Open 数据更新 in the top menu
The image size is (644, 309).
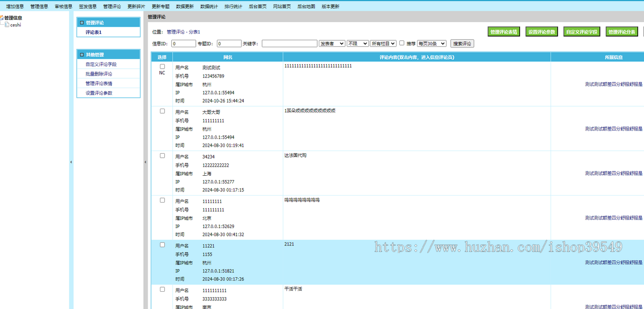pos(185,6)
